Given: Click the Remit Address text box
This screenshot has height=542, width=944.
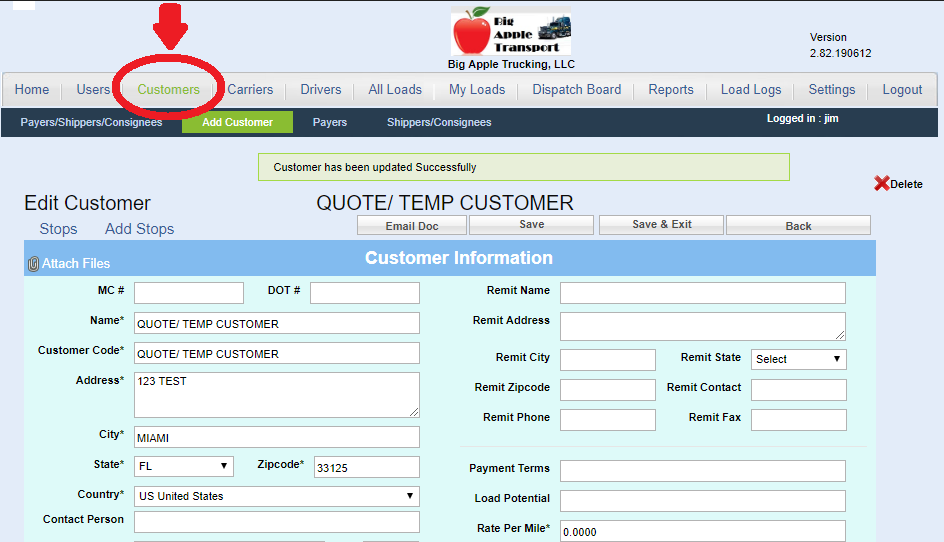Looking at the screenshot, I should point(703,326).
